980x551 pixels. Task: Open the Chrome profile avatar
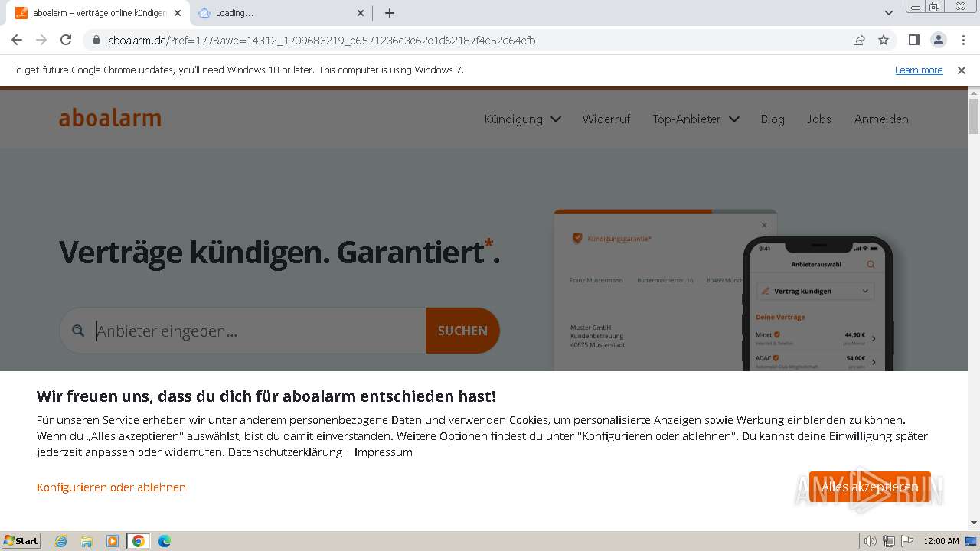tap(938, 40)
